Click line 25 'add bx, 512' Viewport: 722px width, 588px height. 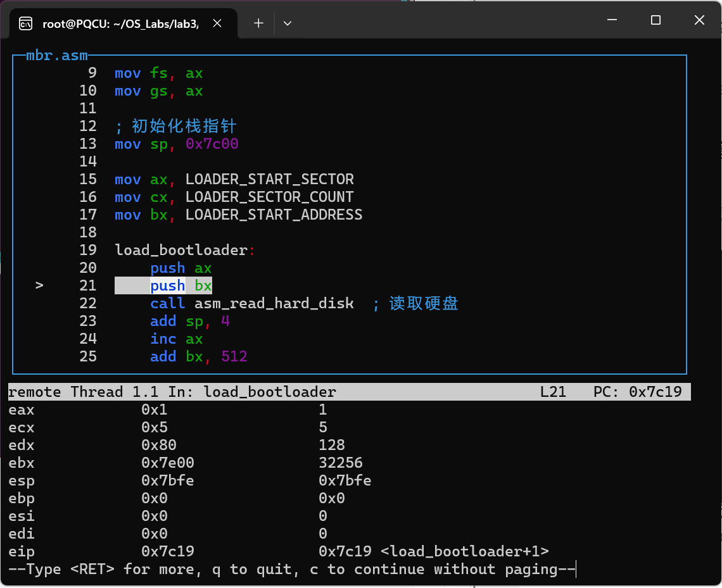coord(199,356)
